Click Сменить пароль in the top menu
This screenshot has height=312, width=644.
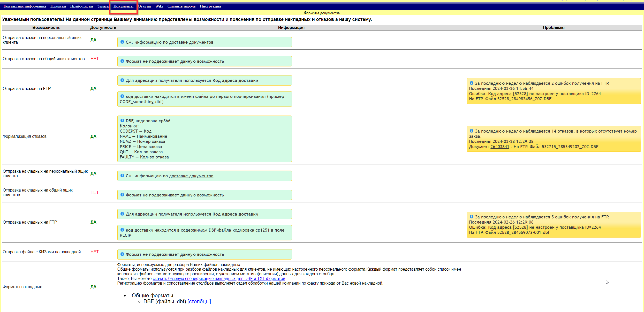point(181,6)
